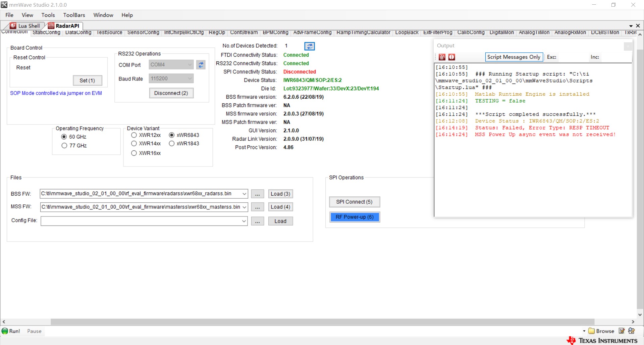Click the script search-and-edit icon
This screenshot has height=345, width=644.
[x=631, y=331]
